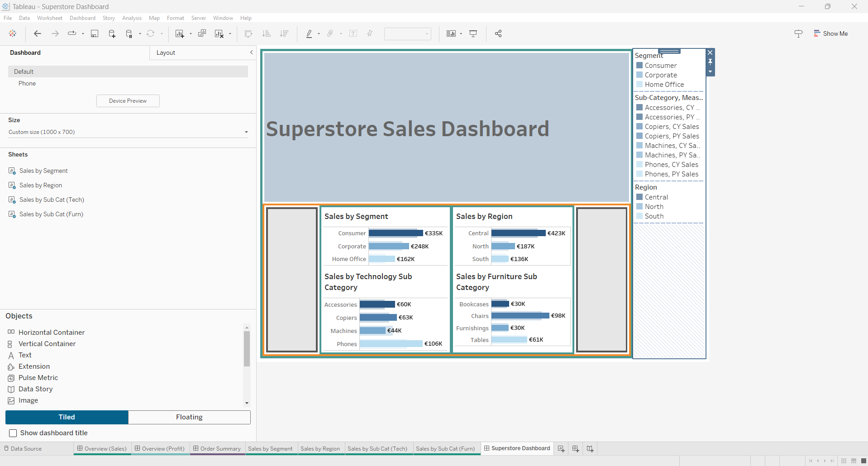Click the Undo back arrow in toolbar

click(38, 33)
